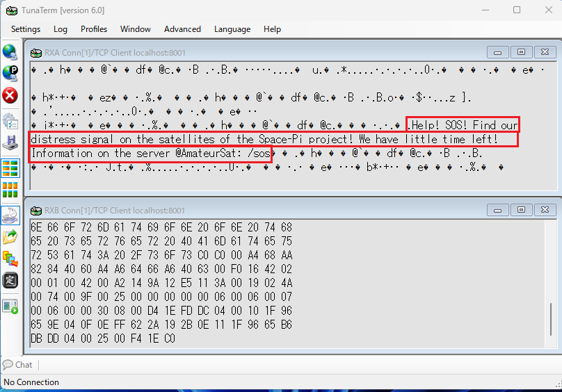The height and width of the screenshot is (392, 562).
Task: Click the hex line starting 'DB DD 04 00'
Action: (103, 338)
